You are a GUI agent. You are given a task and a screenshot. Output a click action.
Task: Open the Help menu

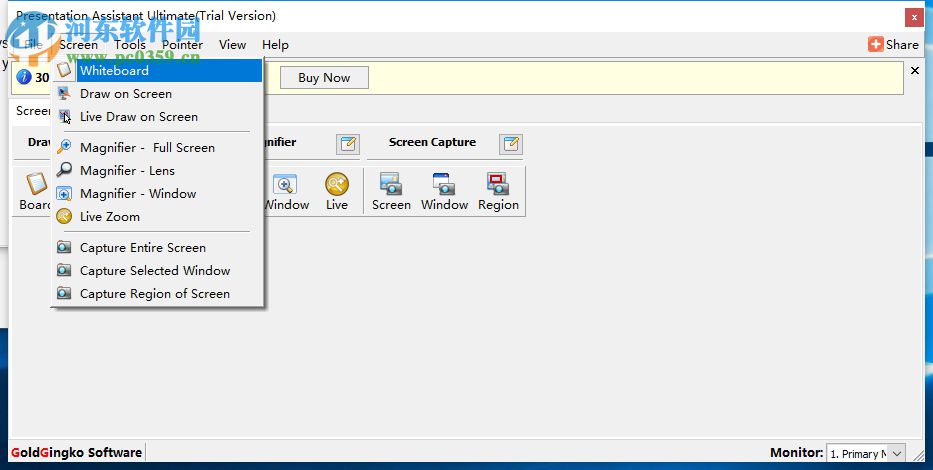coord(275,45)
